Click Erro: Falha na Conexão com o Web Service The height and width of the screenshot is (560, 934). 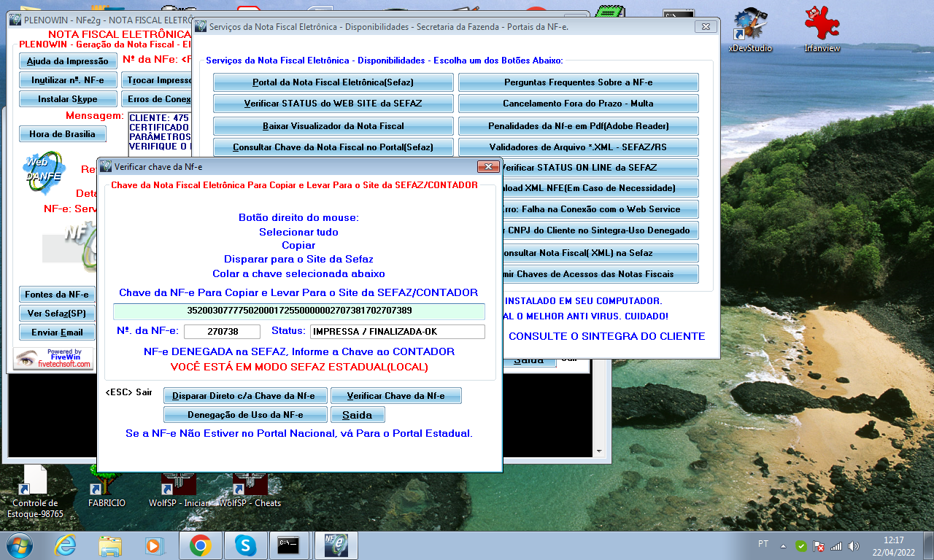coord(600,209)
